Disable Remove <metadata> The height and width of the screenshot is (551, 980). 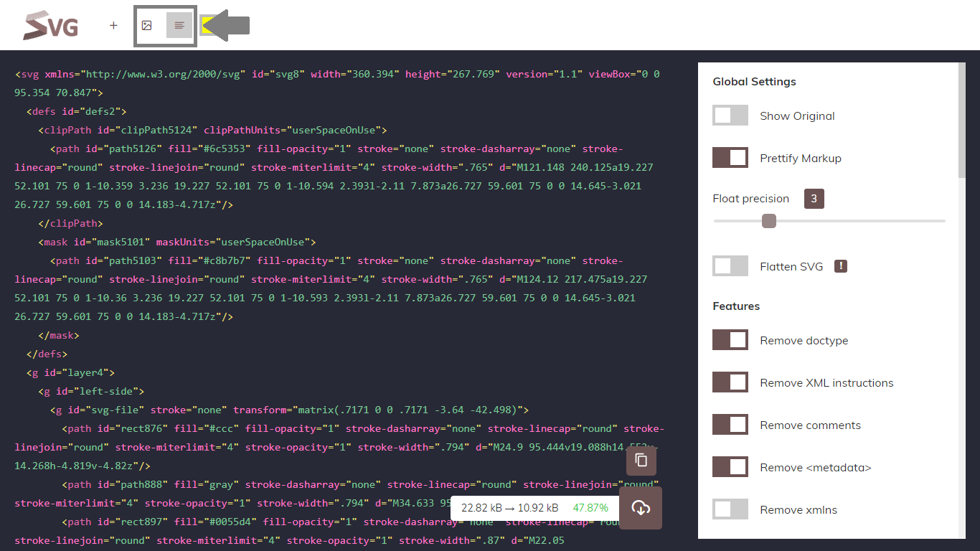pyautogui.click(x=730, y=467)
